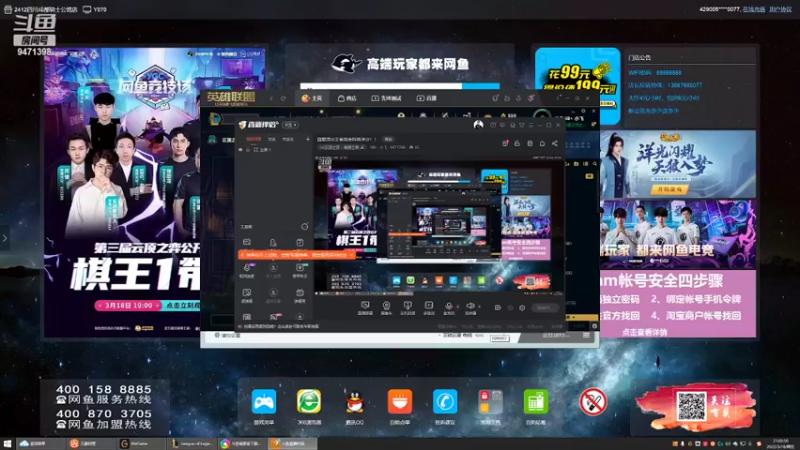800x450 pixels.
Task: Click the red-dot gift icon in the stream header
Action: tap(505, 143)
